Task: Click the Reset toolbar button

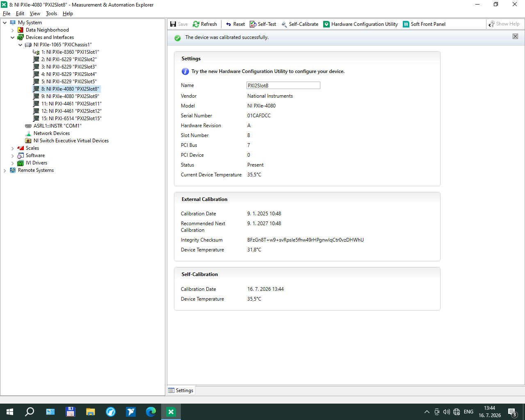Action: [x=235, y=24]
